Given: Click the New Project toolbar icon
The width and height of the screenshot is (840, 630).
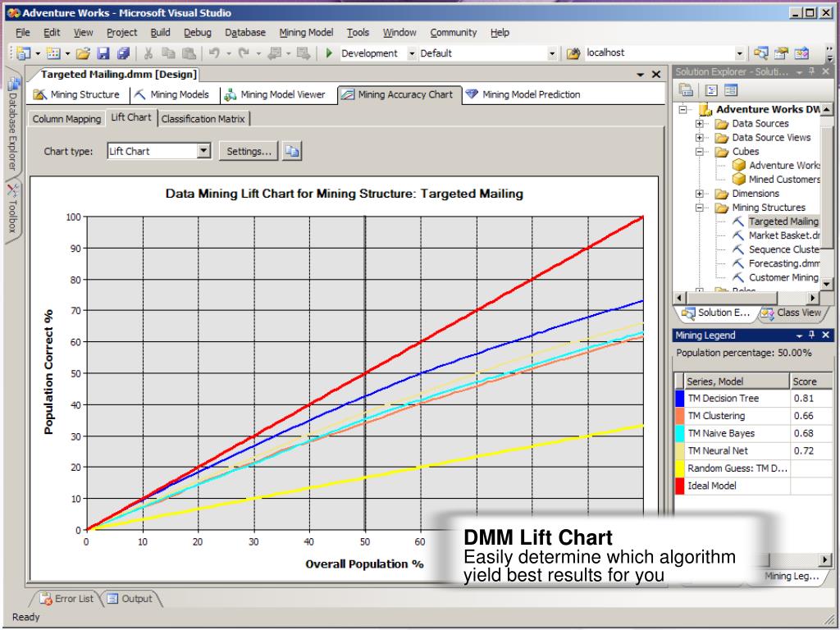Looking at the screenshot, I should point(24,53).
